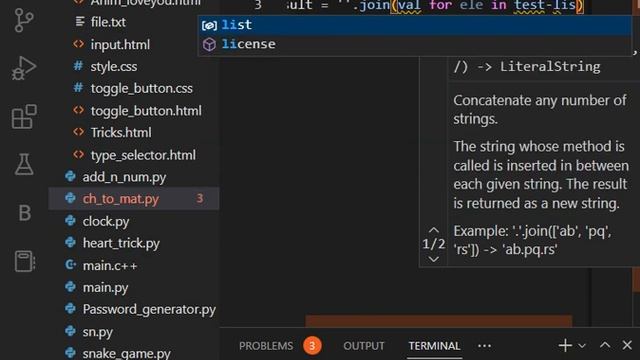This screenshot has height=360, width=640.
Task: Click the CSS hash icon beside style.css
Action: tap(78, 66)
